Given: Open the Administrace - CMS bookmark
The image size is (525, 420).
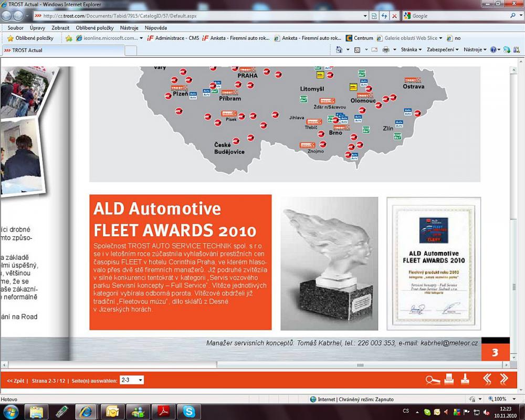Looking at the screenshot, I should pyautogui.click(x=173, y=38).
